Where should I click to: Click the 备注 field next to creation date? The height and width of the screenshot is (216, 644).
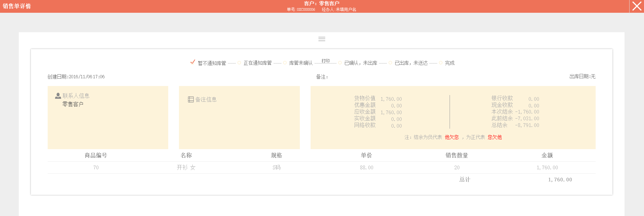tap(322, 77)
